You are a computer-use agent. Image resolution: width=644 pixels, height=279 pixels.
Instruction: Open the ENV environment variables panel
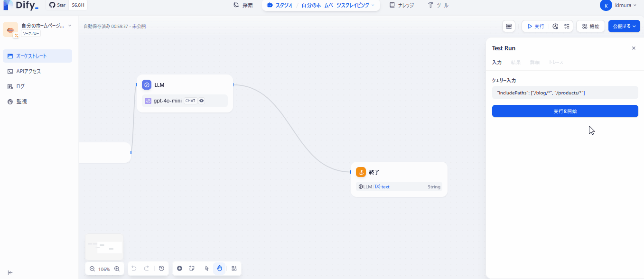click(x=509, y=26)
